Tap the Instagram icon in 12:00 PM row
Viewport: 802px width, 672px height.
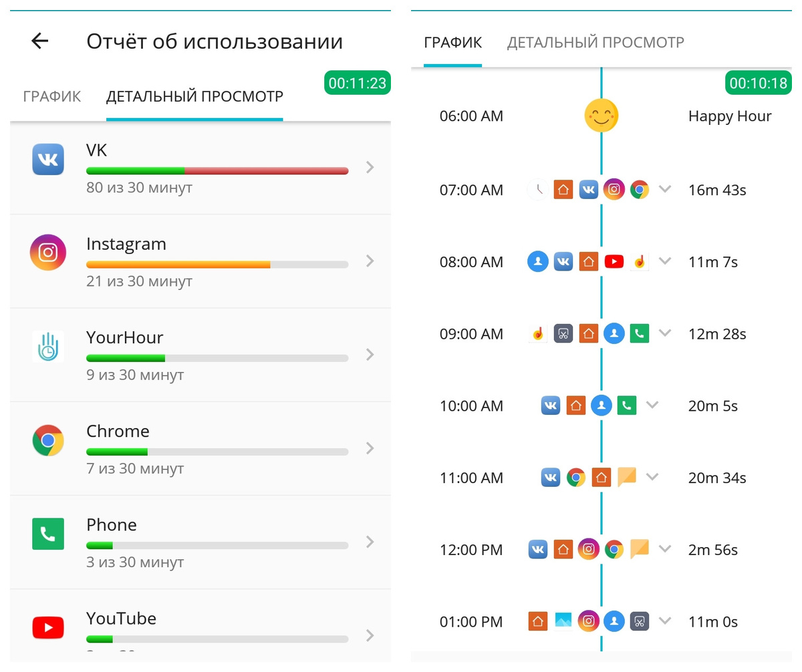click(588, 549)
